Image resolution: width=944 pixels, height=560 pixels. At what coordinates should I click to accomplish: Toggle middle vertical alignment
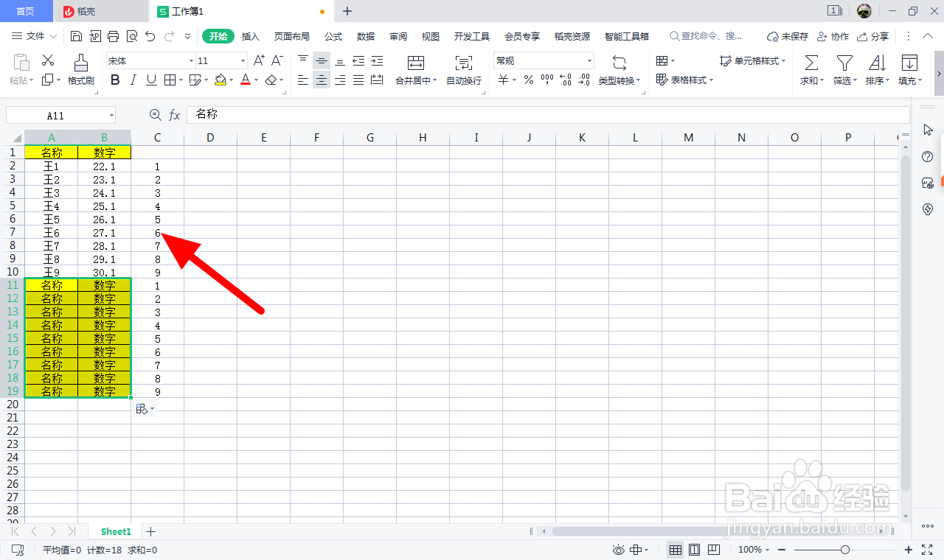(322, 61)
